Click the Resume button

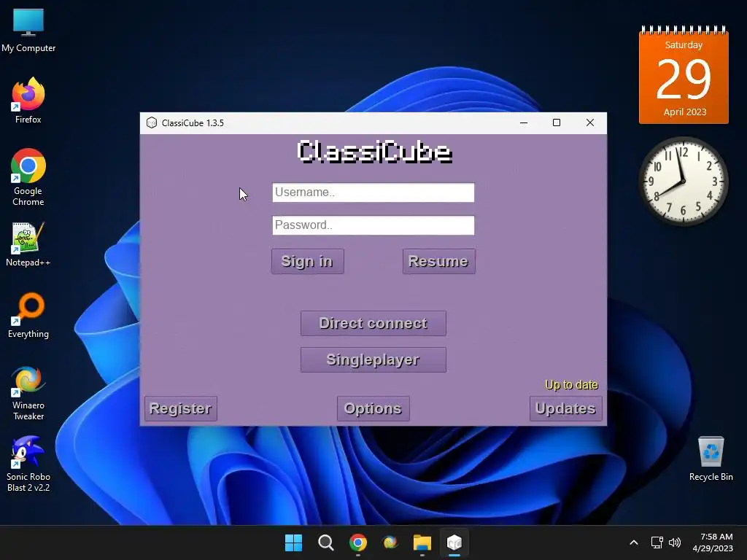point(438,262)
